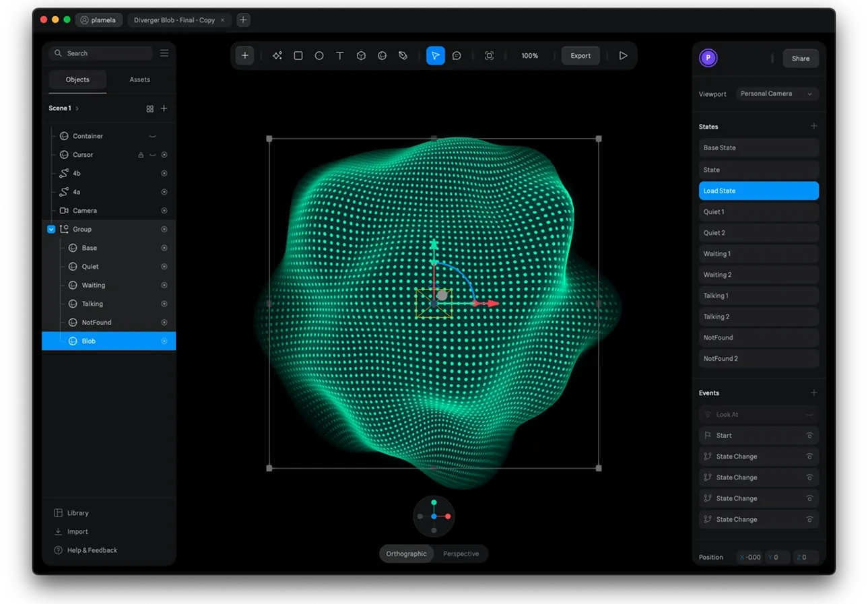Toggle visibility of the Camera layer
Screen dimensions: 868x604
click(164, 211)
